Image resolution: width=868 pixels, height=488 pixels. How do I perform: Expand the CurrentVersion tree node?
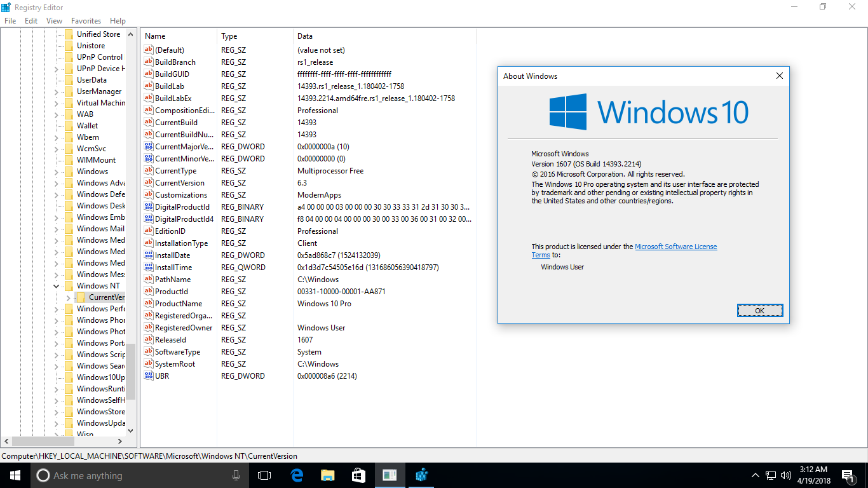(68, 297)
